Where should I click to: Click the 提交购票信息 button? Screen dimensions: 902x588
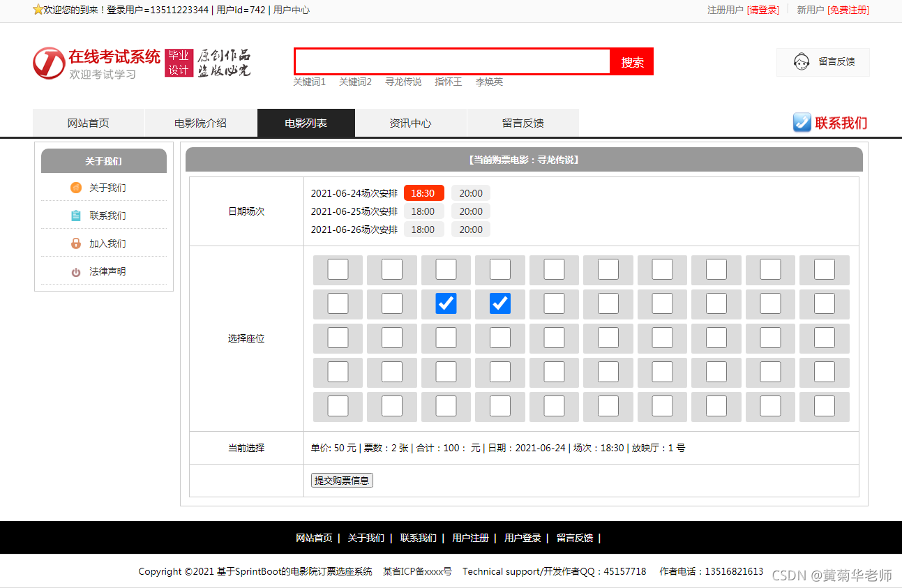(342, 480)
